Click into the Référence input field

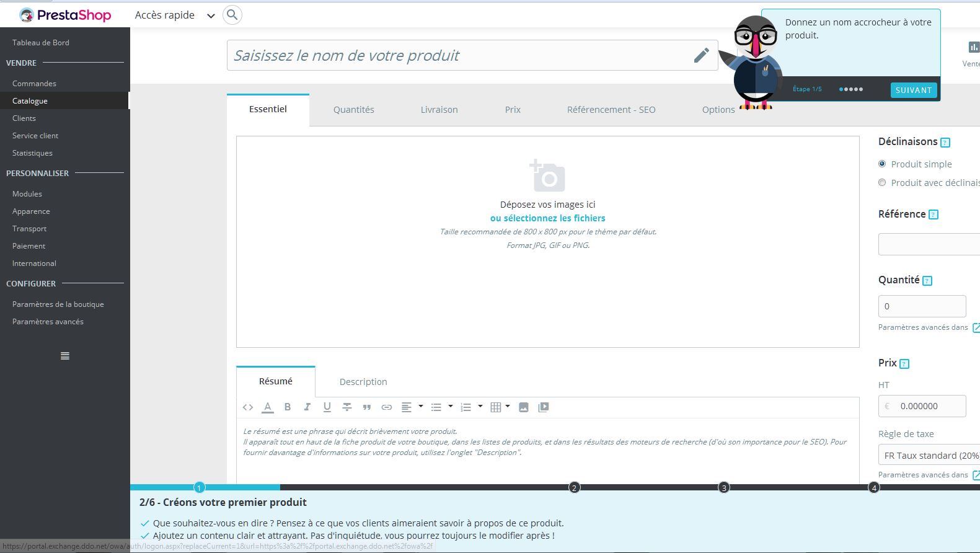(929, 244)
